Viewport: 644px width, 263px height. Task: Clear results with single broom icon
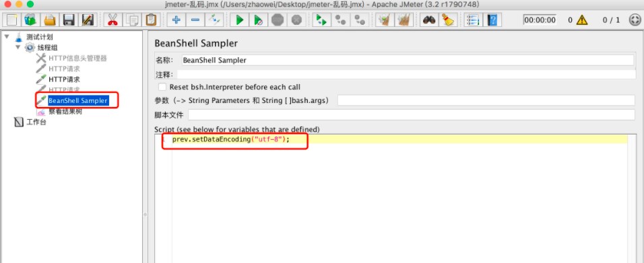tap(385, 20)
